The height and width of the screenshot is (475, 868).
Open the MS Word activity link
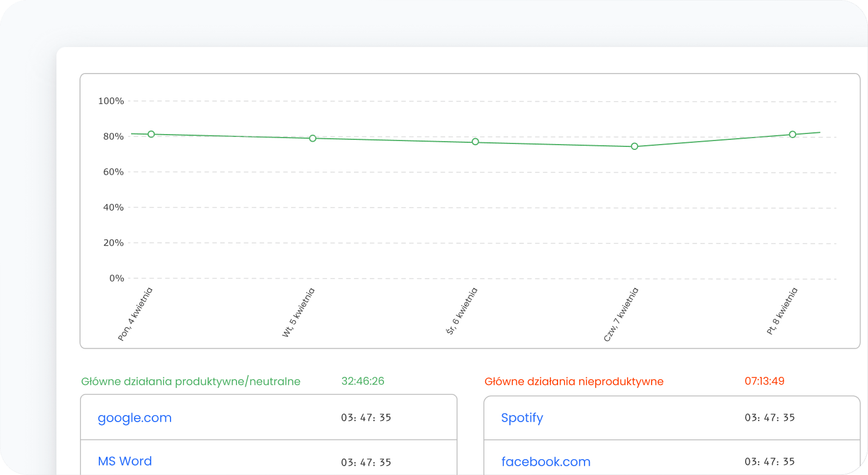point(125,461)
